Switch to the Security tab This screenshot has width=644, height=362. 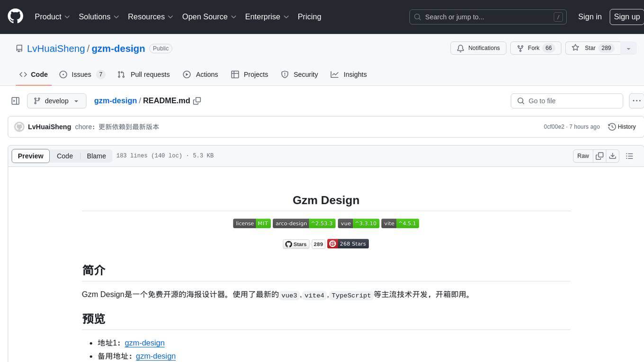299,74
